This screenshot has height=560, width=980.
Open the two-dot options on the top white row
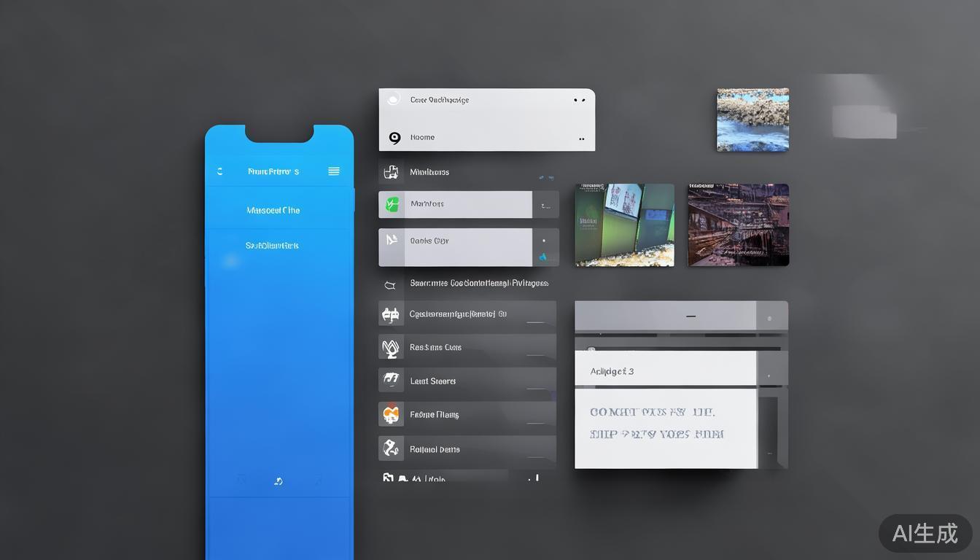[579, 100]
